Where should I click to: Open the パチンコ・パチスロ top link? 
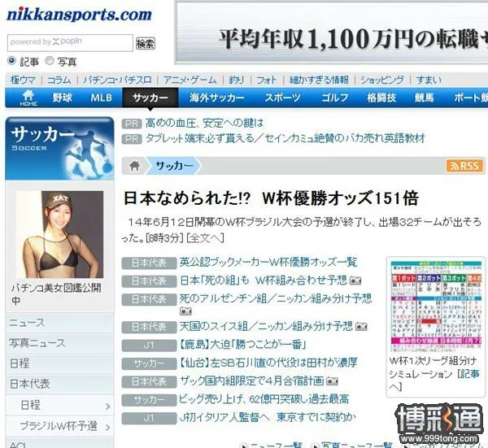pos(117,80)
